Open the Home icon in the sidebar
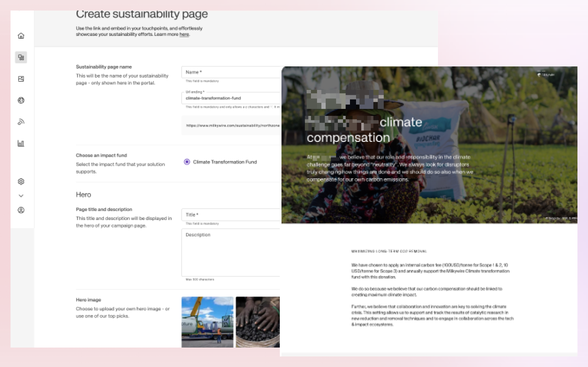 [21, 36]
